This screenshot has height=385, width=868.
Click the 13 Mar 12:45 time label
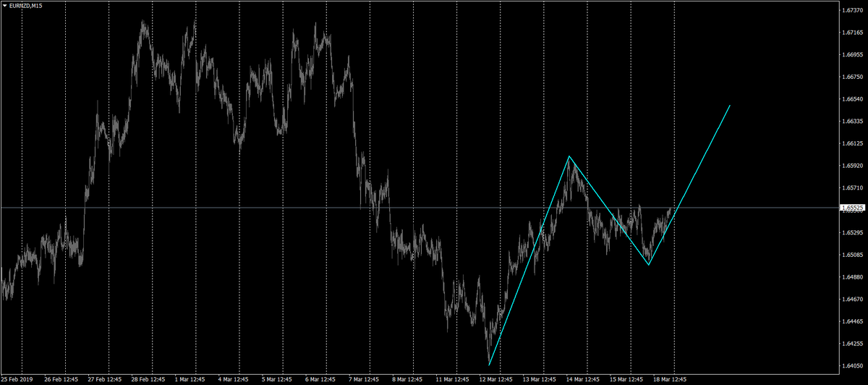tap(540, 378)
